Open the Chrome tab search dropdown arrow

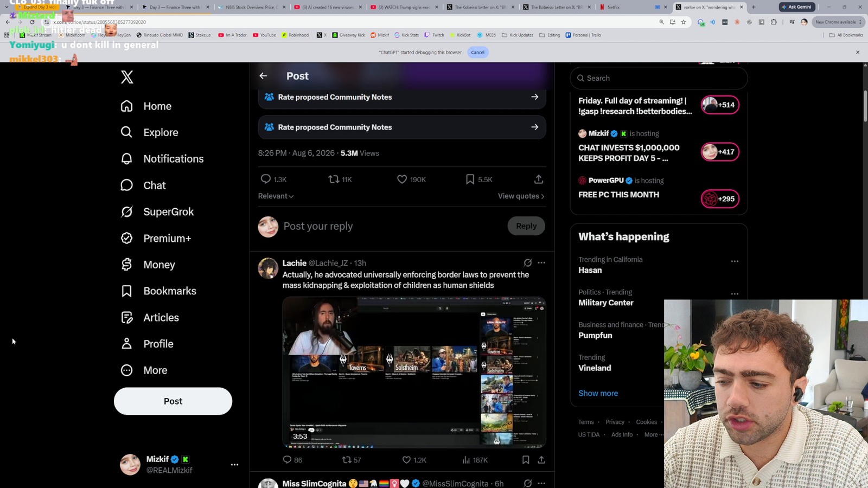7,7
